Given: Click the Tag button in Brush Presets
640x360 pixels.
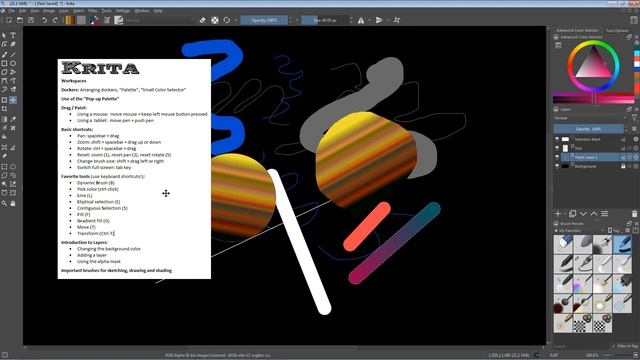Looking at the screenshot, I should 614,231.
